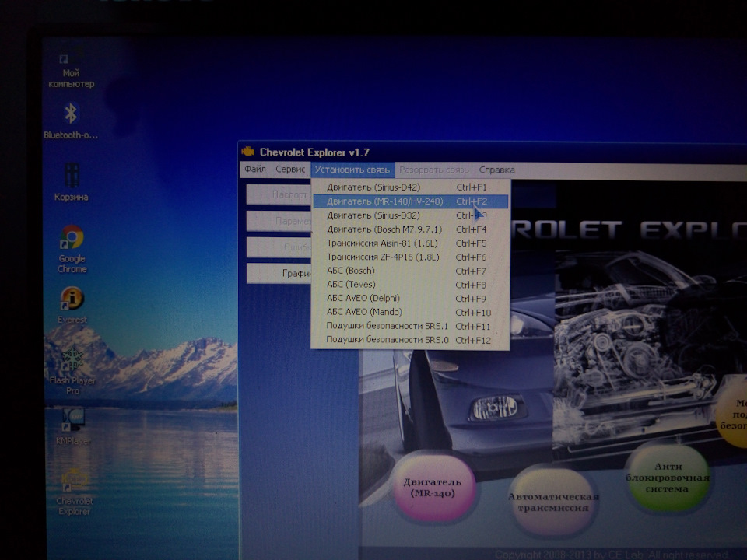Screen dimensions: 747x560
Task: Open My Computer desktop icon
Action: (71, 72)
